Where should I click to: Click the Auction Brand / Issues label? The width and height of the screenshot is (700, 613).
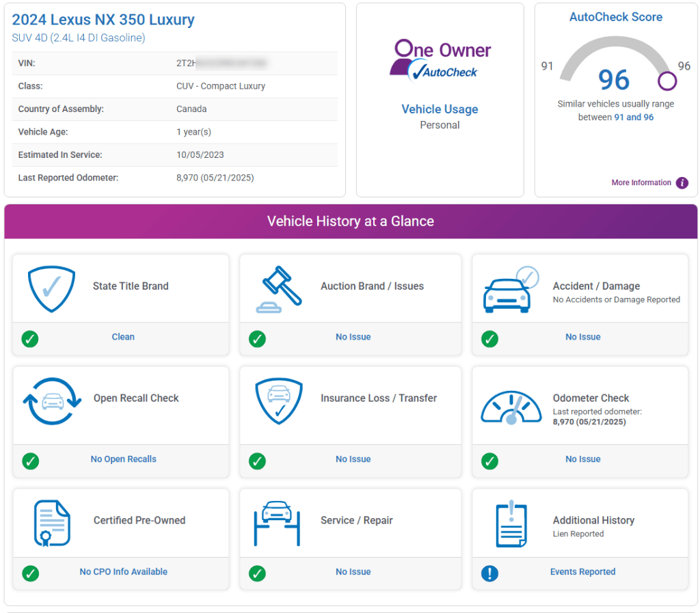[x=373, y=286]
